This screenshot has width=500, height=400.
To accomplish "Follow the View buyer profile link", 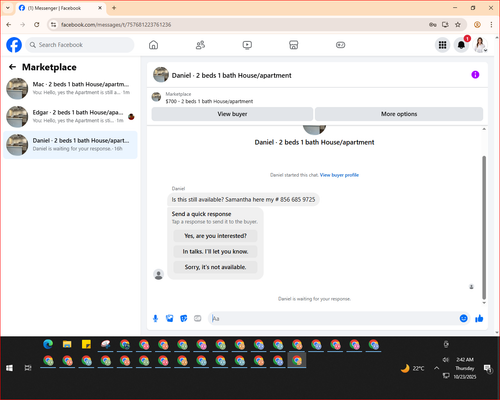I will (x=339, y=175).
